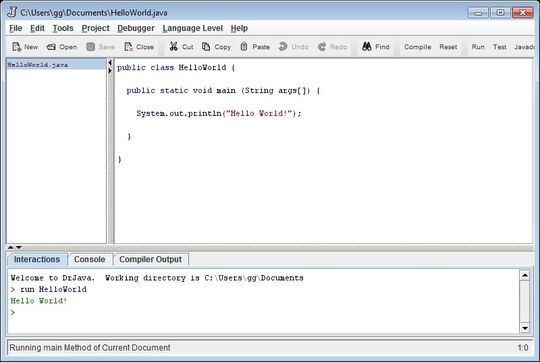This screenshot has width=540, height=362.
Task: Open Find with the binoculars icon
Action: [x=367, y=46]
